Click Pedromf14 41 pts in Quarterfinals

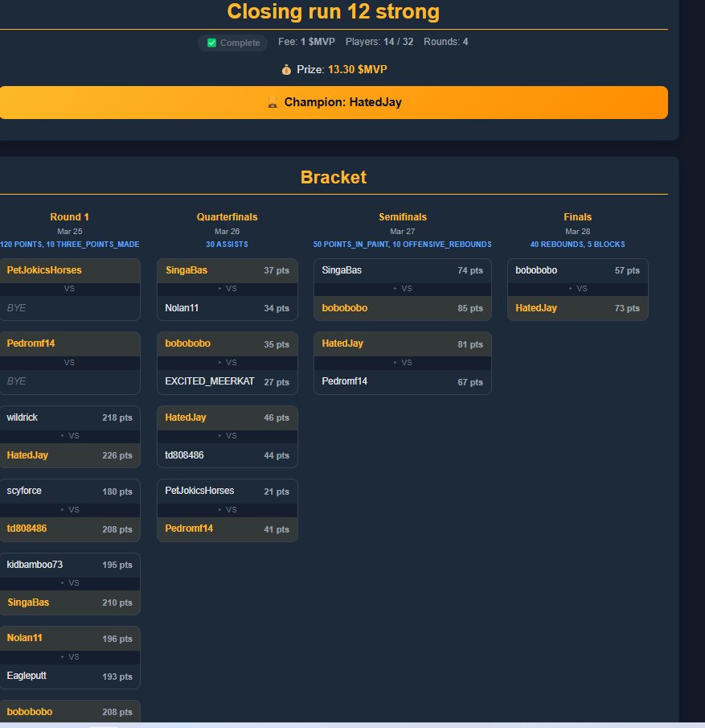coord(227,529)
